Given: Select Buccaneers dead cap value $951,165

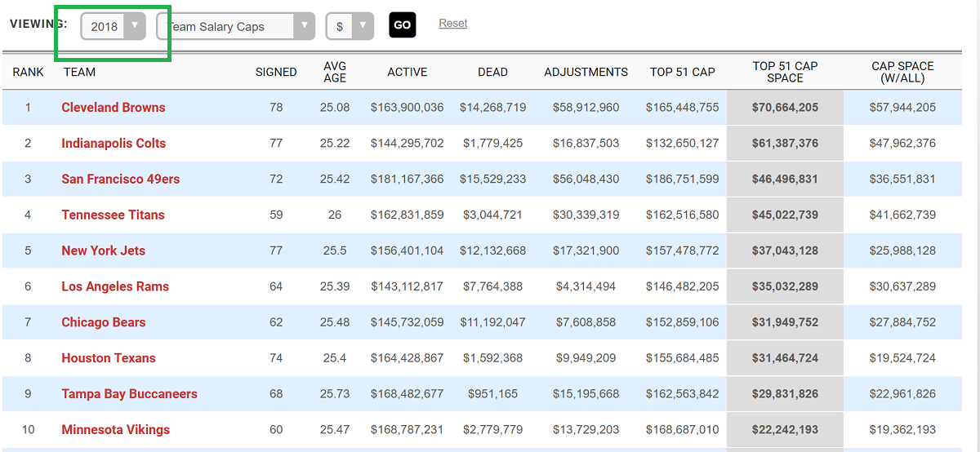Looking at the screenshot, I should (492, 394).
